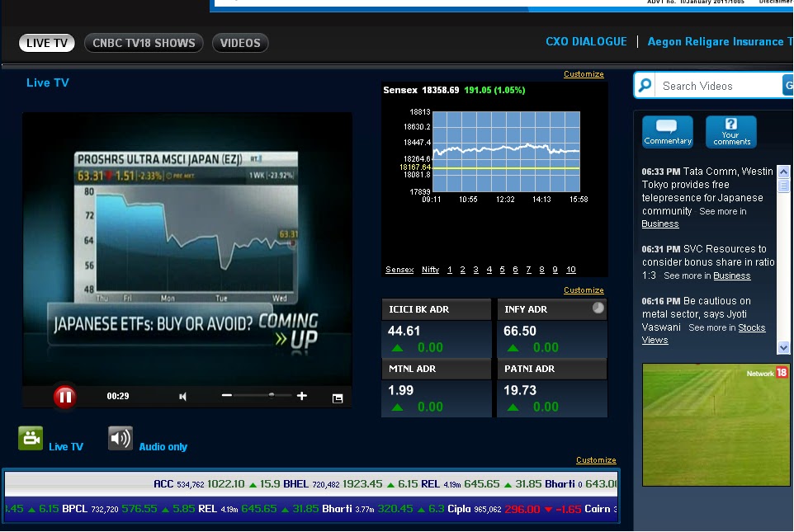Select chart page 4

pyautogui.click(x=489, y=270)
